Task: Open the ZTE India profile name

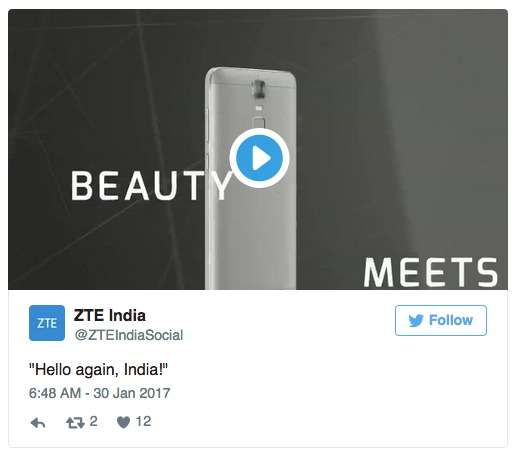Action: click(x=110, y=315)
